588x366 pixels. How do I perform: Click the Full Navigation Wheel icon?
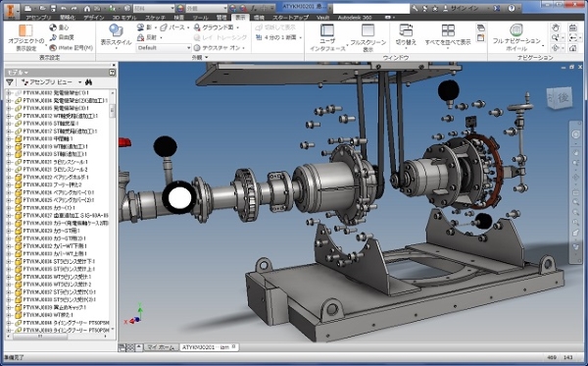click(516, 30)
